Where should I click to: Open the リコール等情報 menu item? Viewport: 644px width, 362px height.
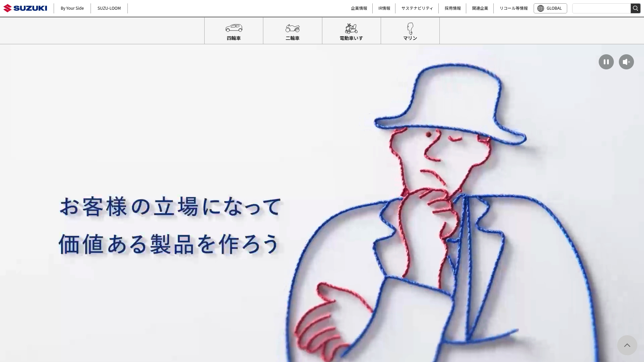coord(514,8)
